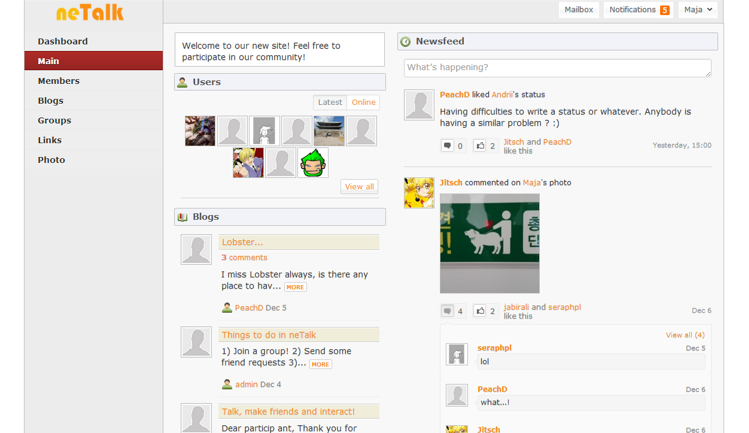Screen dimensions: 749x433
Task: Open Jitsch's yellow anime avatar in newsfeed
Action: click(419, 193)
